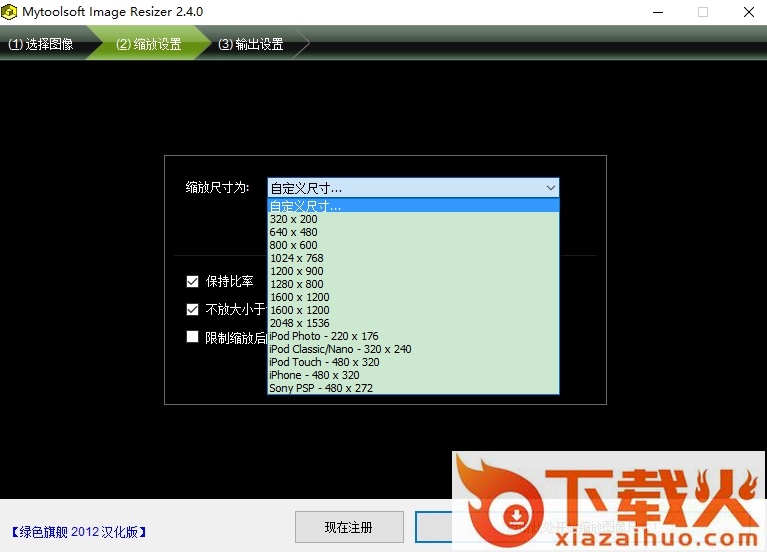The width and height of the screenshot is (767, 552).
Task: Pick the iPhone - 480 x 320 preset
Action: pos(413,375)
